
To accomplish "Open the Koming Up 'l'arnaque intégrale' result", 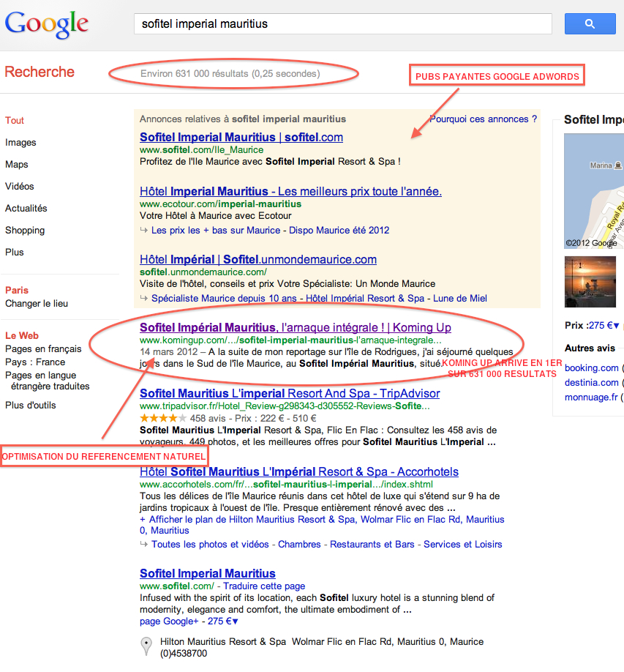I will pos(295,327).
